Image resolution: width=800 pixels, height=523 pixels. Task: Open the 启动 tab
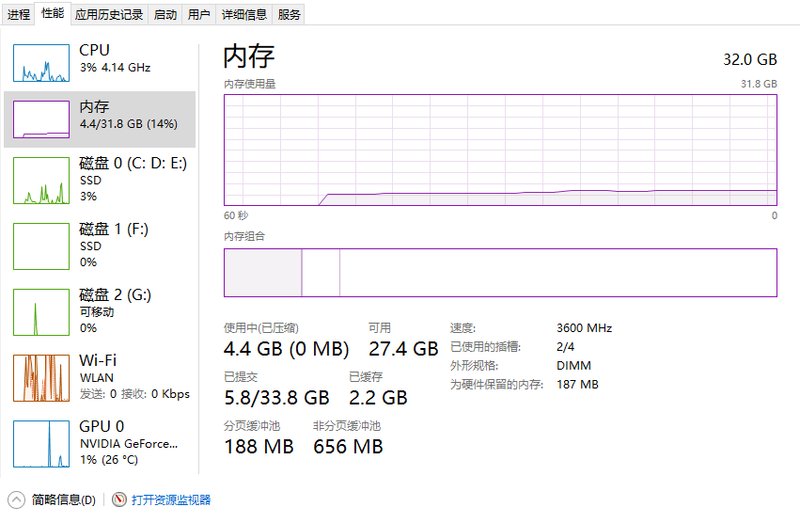[x=165, y=14]
